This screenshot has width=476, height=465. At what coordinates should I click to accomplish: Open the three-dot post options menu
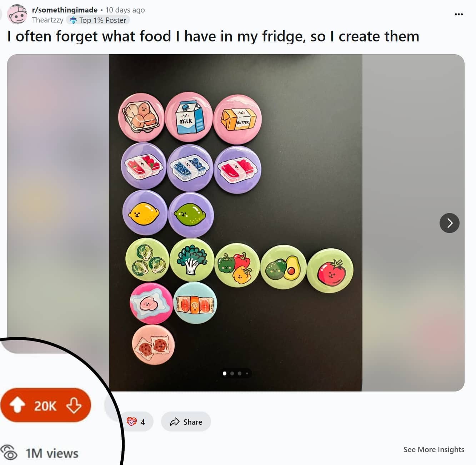pos(459,14)
